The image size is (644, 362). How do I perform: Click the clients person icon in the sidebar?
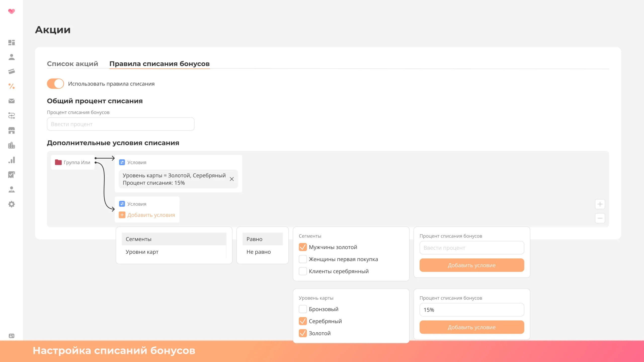tap(12, 57)
